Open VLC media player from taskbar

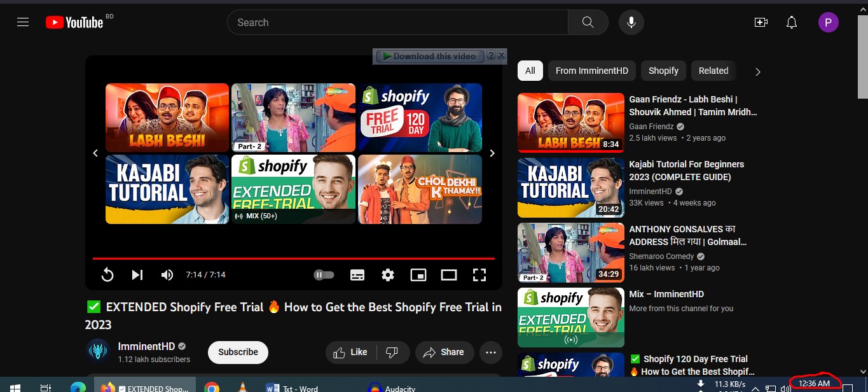click(x=242, y=387)
